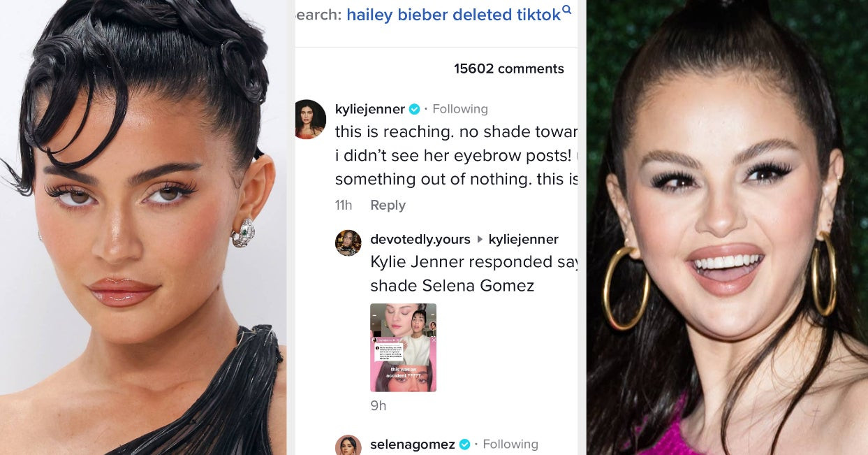The height and width of the screenshot is (455, 868).
Task: Click selenagomez's profile avatar
Action: (348, 445)
